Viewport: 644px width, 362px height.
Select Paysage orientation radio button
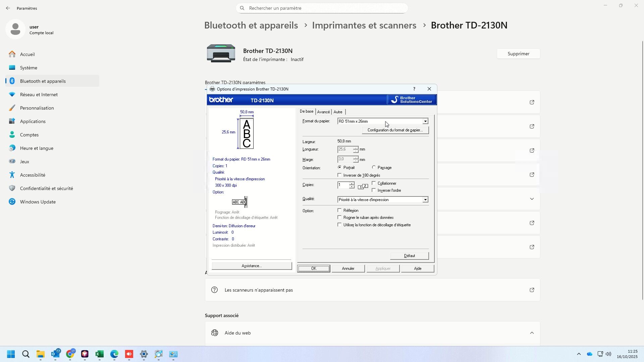tap(374, 167)
